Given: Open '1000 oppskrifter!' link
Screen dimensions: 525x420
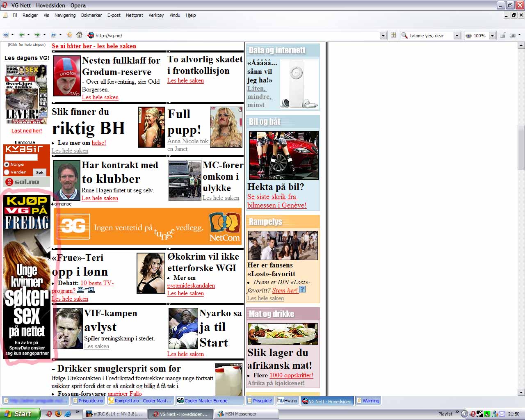Looking at the screenshot, I should tap(291, 375).
